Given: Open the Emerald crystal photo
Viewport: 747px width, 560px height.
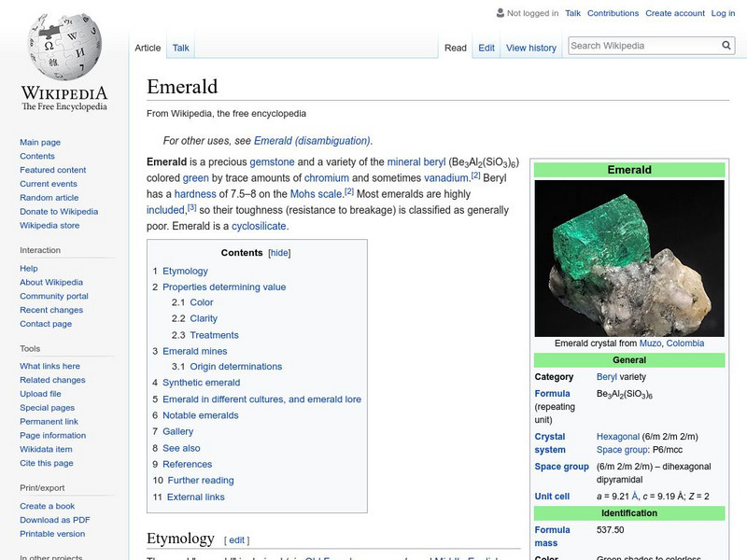Looking at the screenshot, I should (628, 259).
